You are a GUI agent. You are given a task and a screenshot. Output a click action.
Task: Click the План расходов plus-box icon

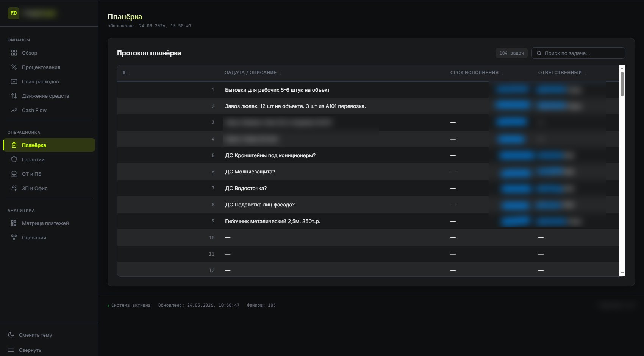(x=14, y=81)
